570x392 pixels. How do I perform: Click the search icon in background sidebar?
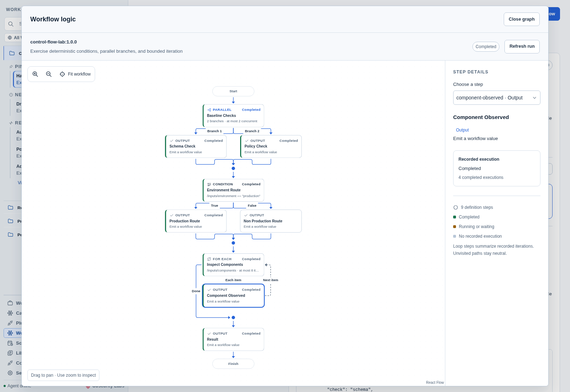(11, 24)
